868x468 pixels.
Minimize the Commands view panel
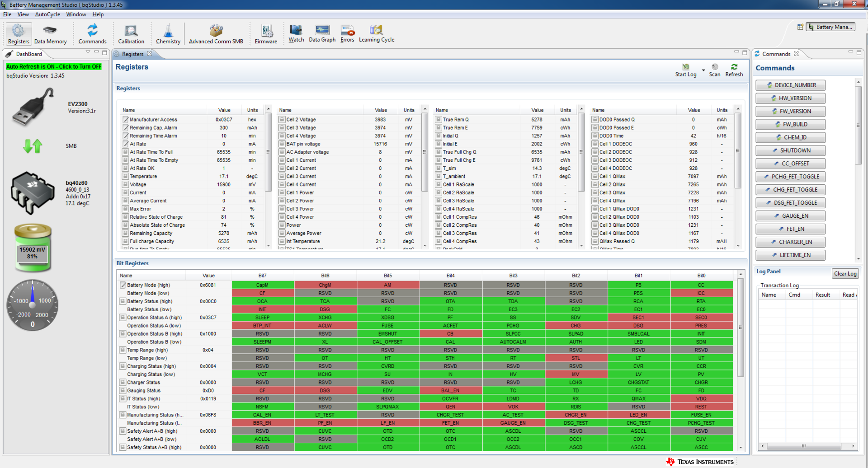point(850,52)
